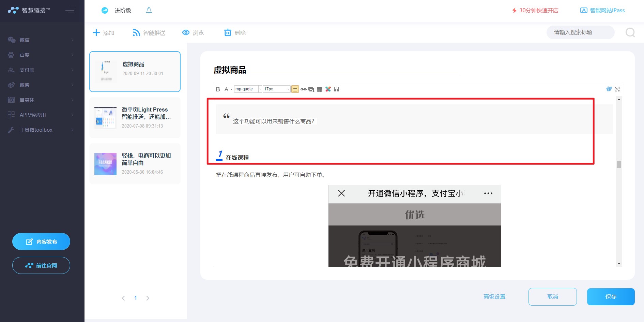Click the blue info icon in editor toolbar
Screen dimensions: 644x322
609,89
